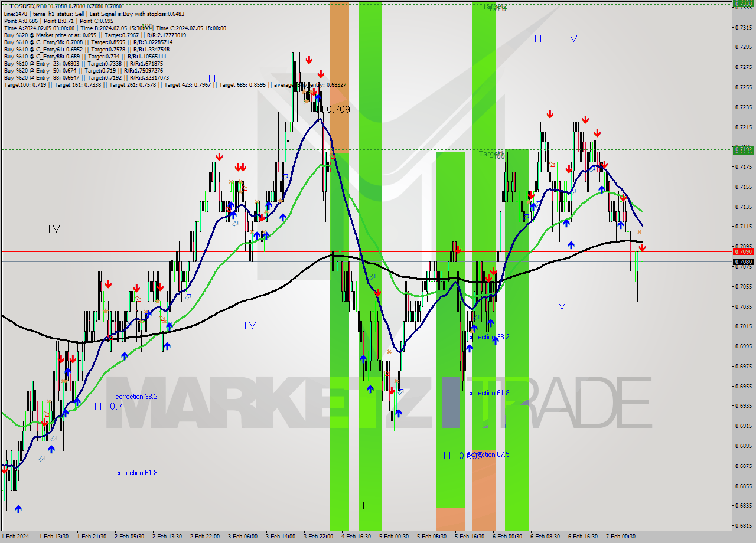This screenshot has height=543, width=756.
Task: Click the 0.6895 price axis label
Action: click(x=743, y=446)
